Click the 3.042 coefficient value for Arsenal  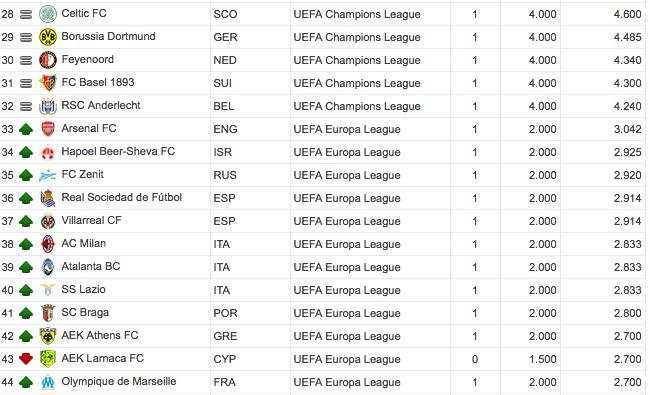point(628,129)
